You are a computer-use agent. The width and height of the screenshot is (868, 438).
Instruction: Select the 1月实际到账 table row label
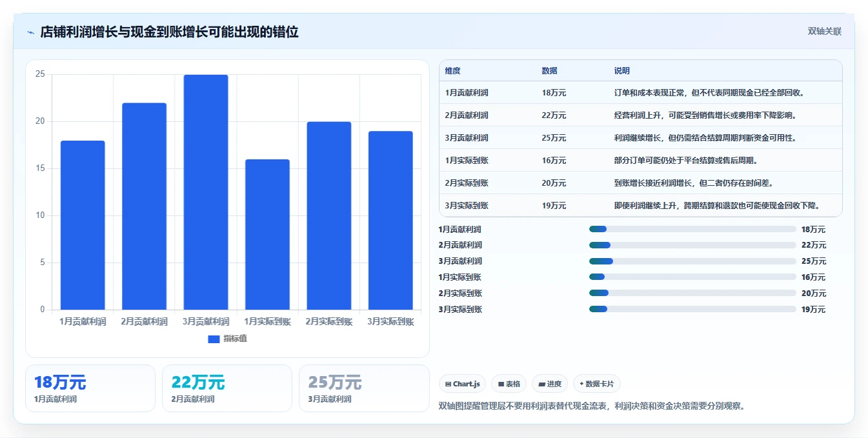[x=467, y=161]
